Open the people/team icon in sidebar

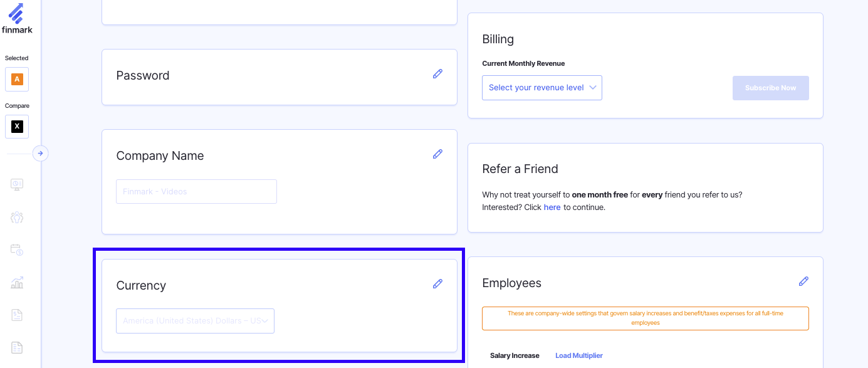tap(17, 218)
